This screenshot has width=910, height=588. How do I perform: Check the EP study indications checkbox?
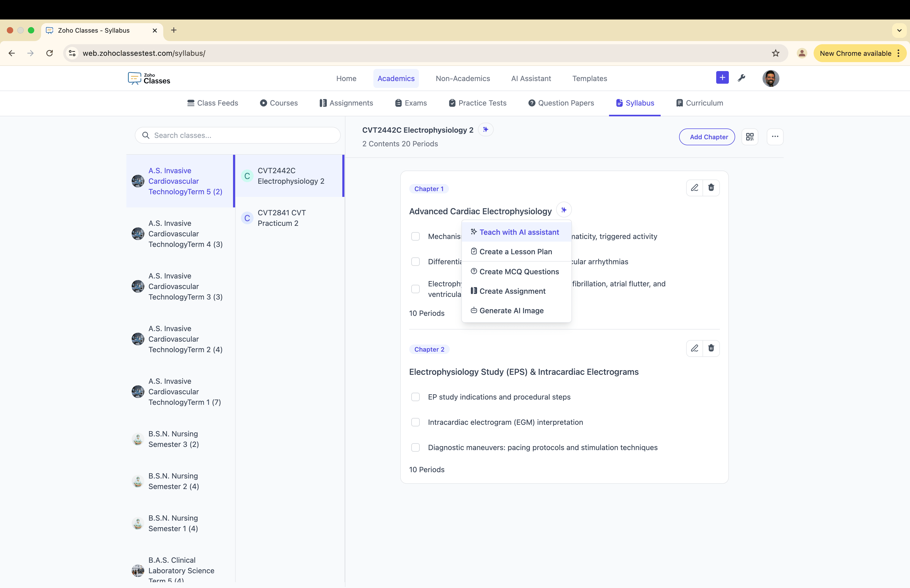(416, 397)
